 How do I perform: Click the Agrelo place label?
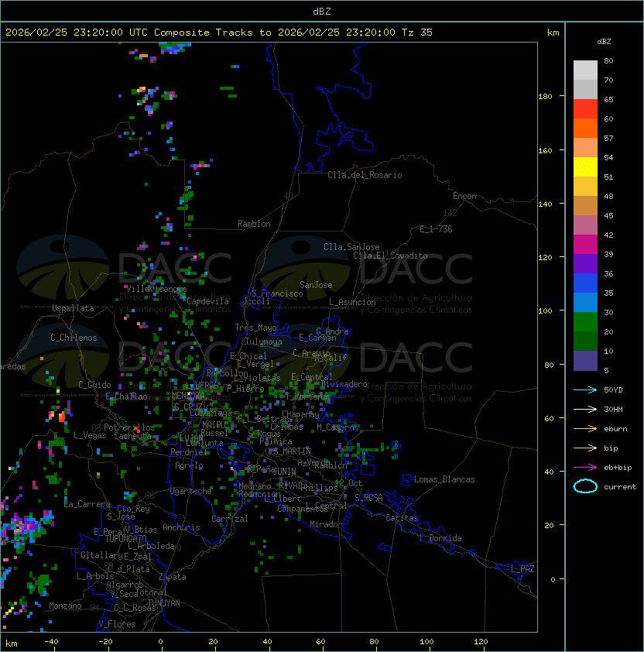tap(189, 465)
